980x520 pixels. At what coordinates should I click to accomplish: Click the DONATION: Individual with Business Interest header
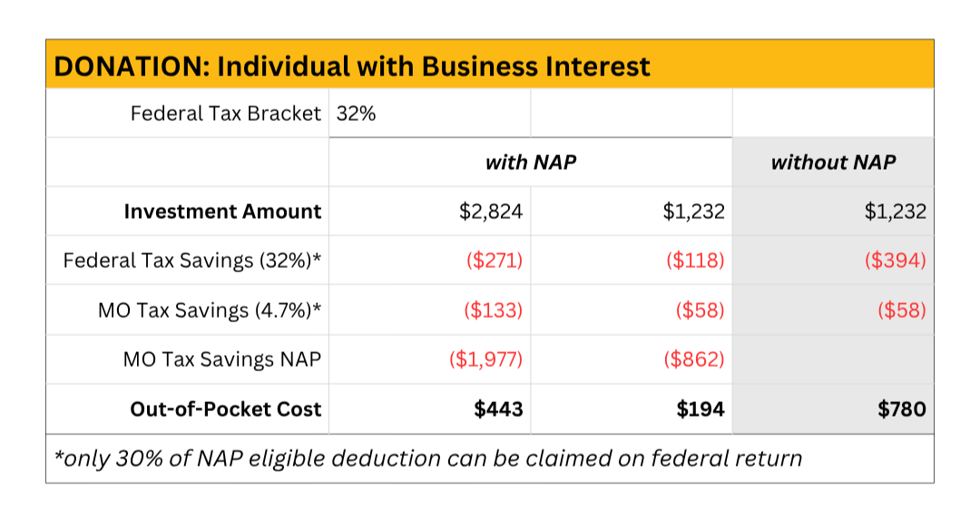pyautogui.click(x=352, y=66)
